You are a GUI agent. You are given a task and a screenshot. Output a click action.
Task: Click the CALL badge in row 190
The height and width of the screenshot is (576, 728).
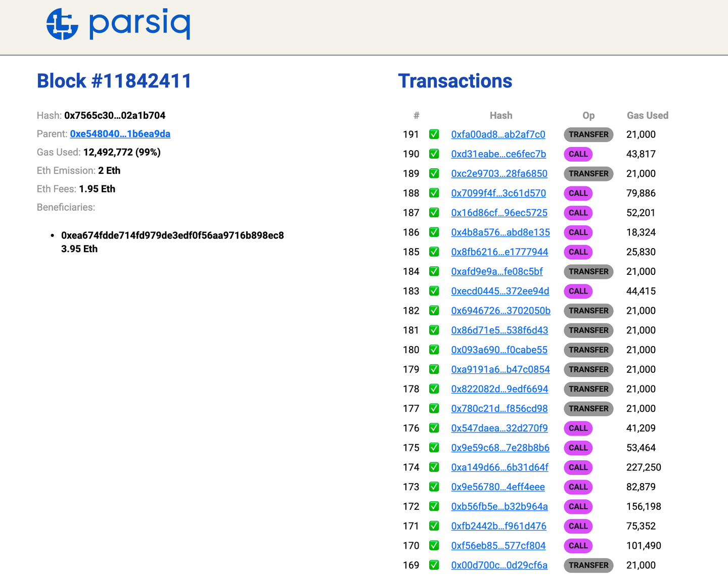tap(578, 154)
